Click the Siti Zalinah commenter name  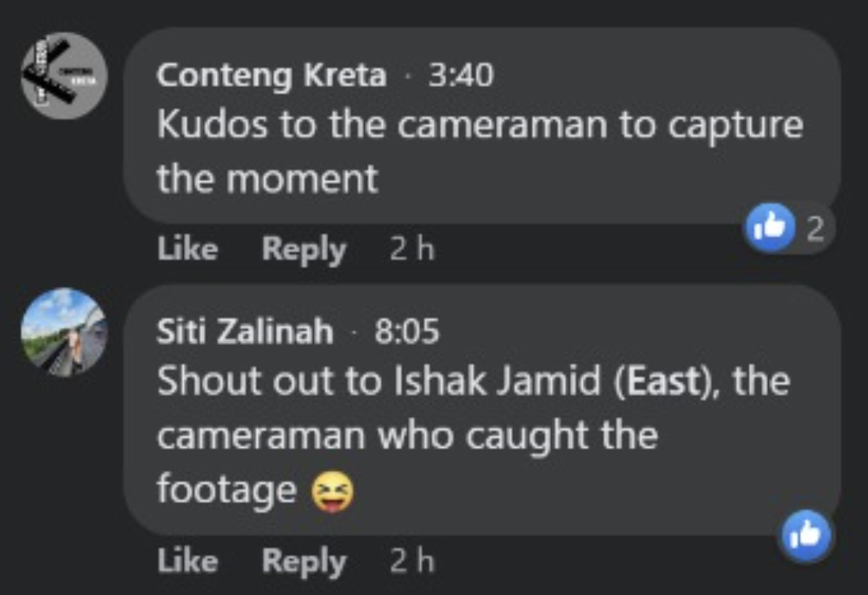click(x=245, y=332)
